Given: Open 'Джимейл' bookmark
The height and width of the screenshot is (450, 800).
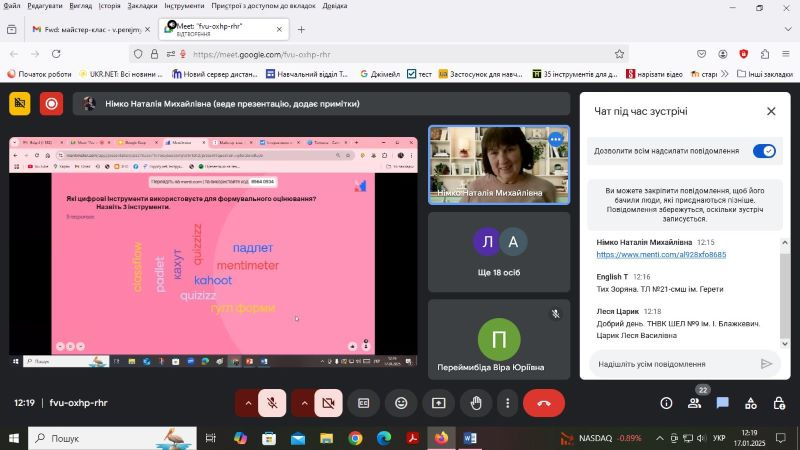Looking at the screenshot, I should 380,74.
